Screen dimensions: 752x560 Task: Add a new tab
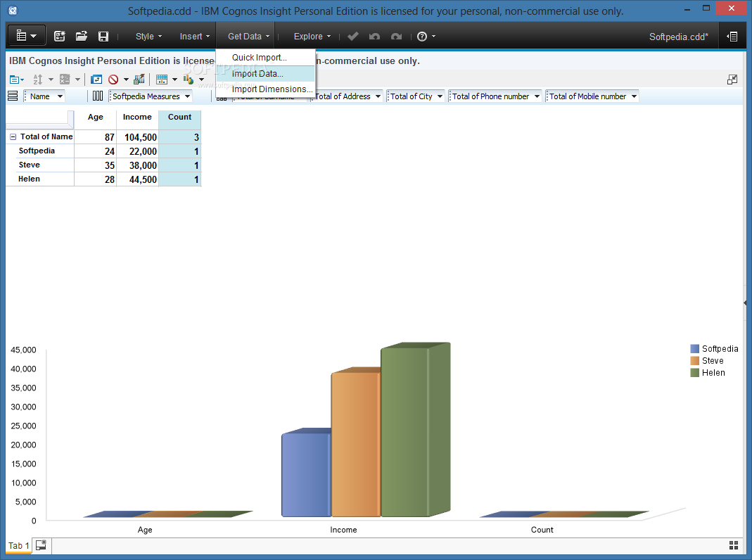(41, 545)
